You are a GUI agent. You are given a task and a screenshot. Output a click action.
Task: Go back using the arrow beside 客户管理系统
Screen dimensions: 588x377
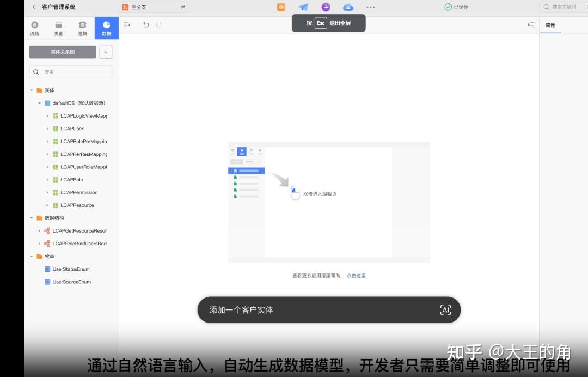point(34,7)
